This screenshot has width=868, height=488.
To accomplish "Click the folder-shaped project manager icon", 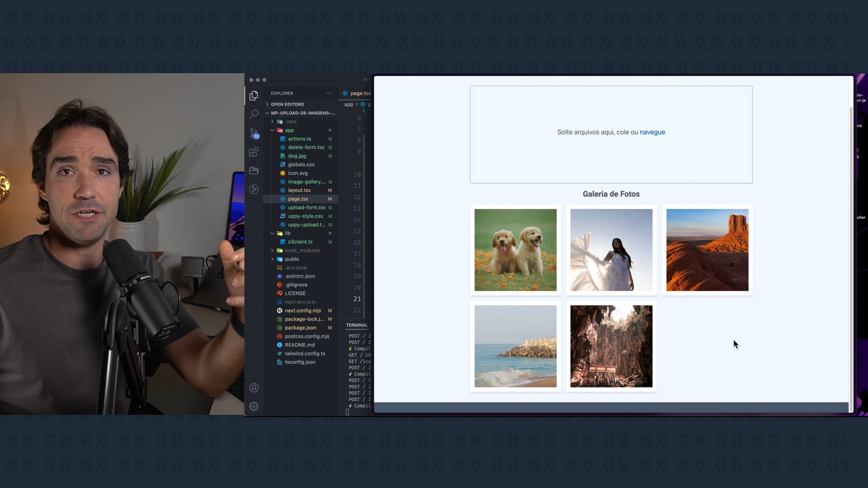I will [254, 171].
